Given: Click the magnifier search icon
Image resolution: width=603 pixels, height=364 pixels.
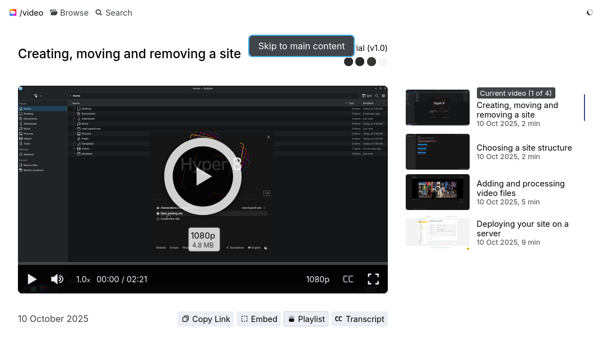Looking at the screenshot, I should pyautogui.click(x=98, y=12).
